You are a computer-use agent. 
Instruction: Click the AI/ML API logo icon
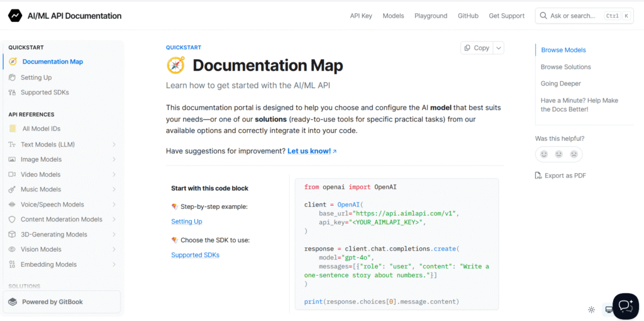[15, 16]
